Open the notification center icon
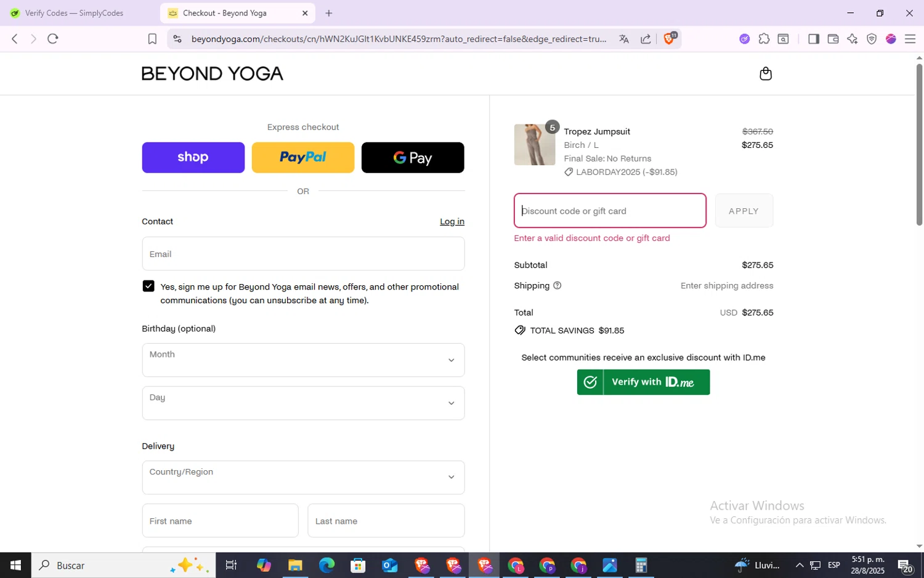This screenshot has height=578, width=924. click(904, 565)
